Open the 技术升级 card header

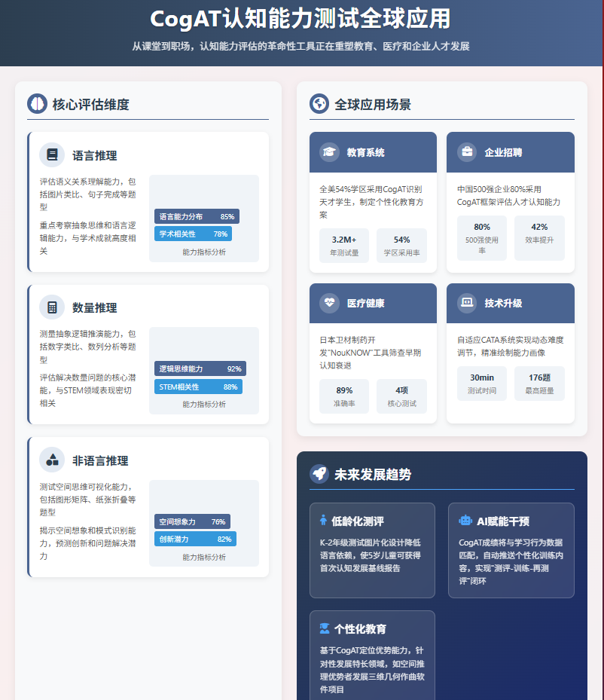(x=511, y=303)
